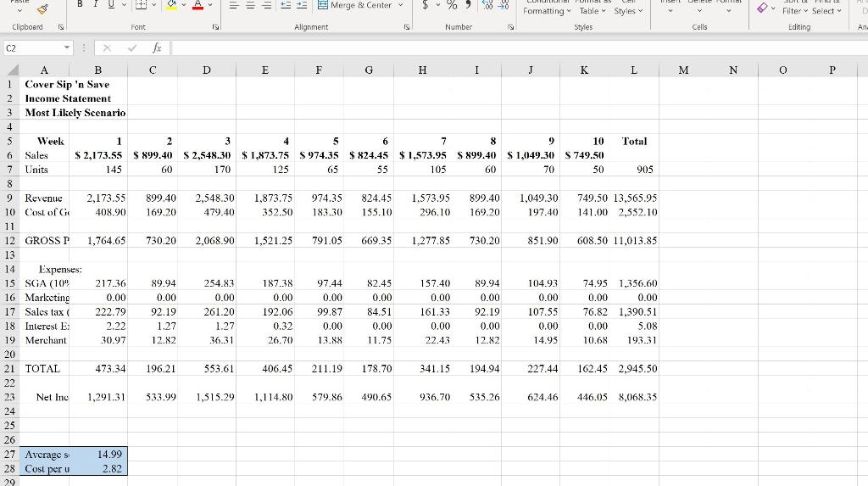Expand the Name Box dropdown arrow
The width and height of the screenshot is (868, 486).
pyautogui.click(x=67, y=48)
